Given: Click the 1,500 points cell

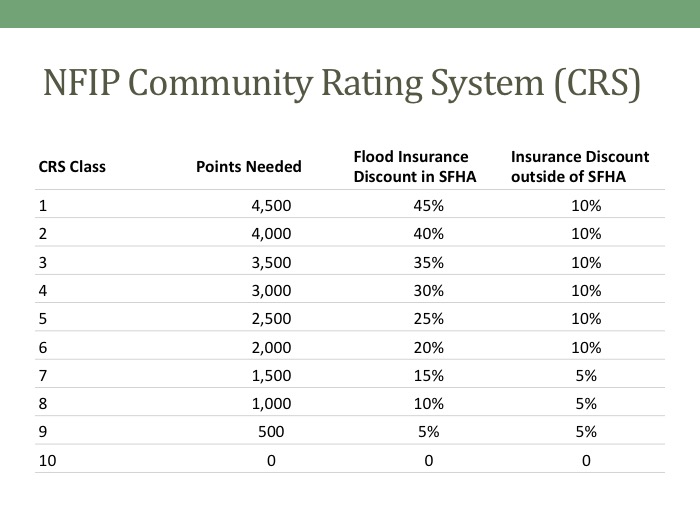Looking at the screenshot, I should 270,375.
